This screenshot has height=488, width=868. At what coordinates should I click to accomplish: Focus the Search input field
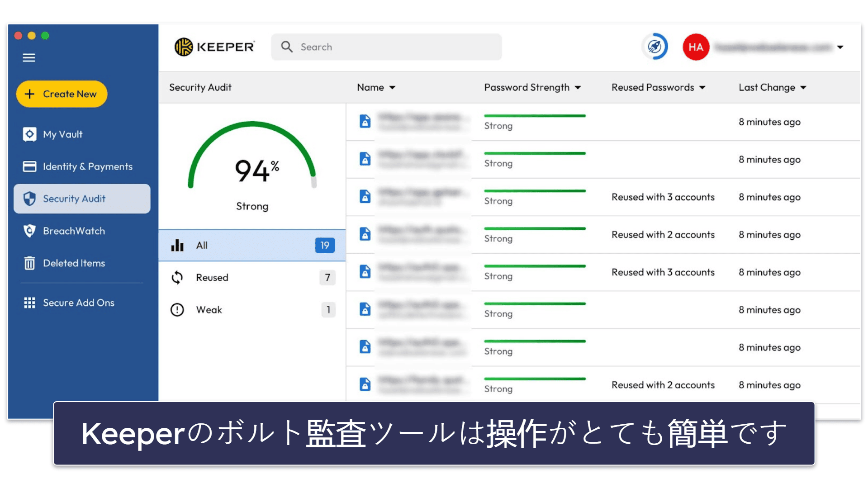pyautogui.click(x=386, y=47)
